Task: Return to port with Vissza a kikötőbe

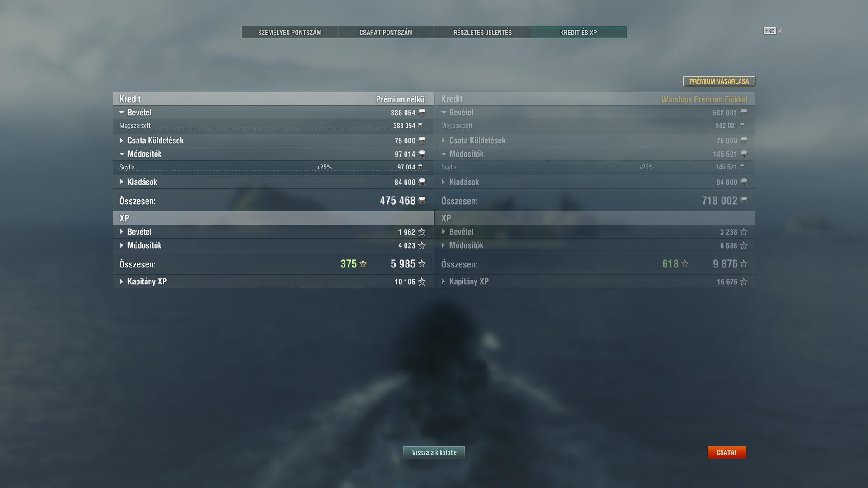Action: point(434,452)
